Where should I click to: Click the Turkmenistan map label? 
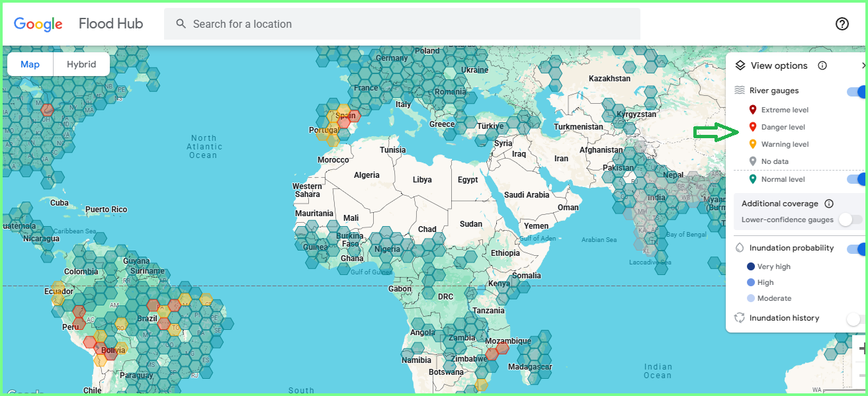579,126
